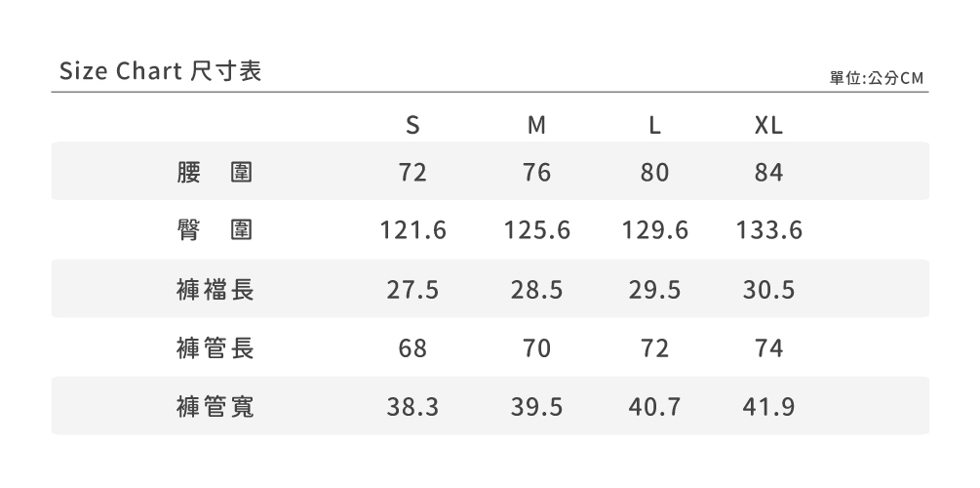The height and width of the screenshot is (488, 980).
Task: Select the 121.6 hip measurement cell
Action: [x=412, y=231]
